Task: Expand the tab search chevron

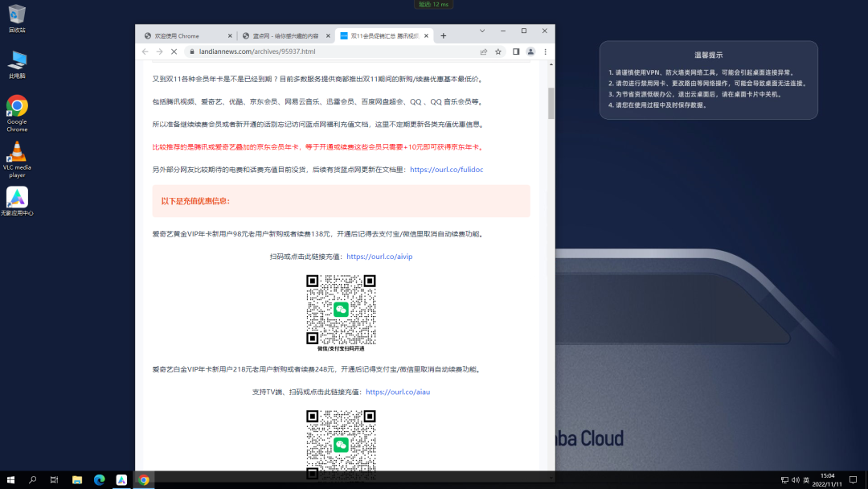Action: click(482, 31)
